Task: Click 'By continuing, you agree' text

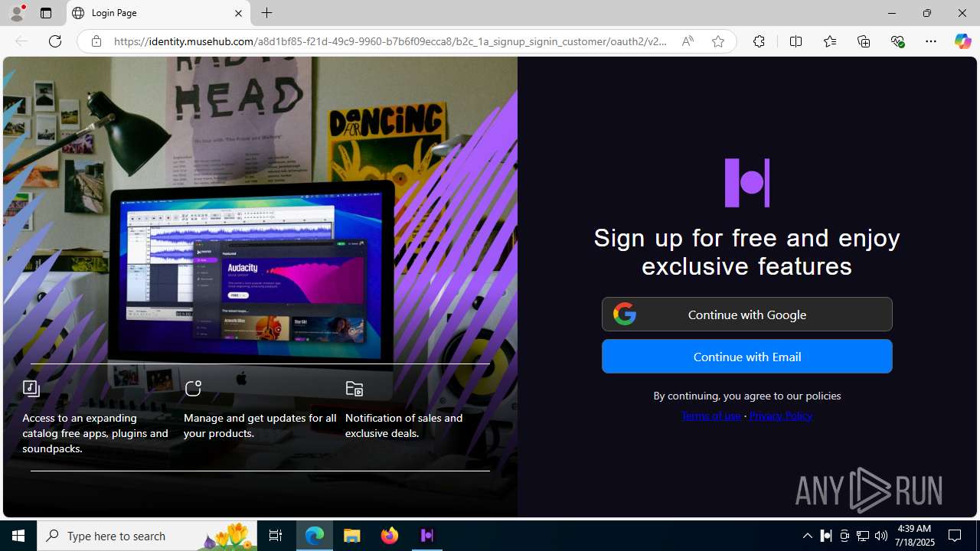Action: [747, 396]
